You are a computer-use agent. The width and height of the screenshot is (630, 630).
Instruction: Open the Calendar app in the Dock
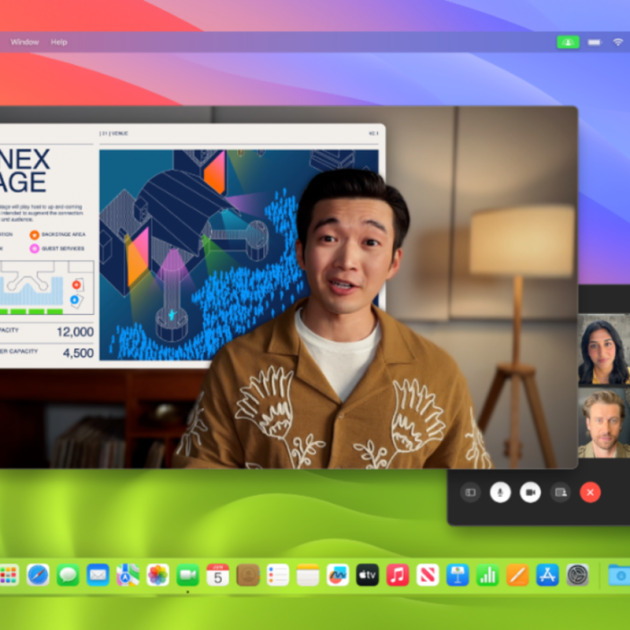click(x=218, y=575)
